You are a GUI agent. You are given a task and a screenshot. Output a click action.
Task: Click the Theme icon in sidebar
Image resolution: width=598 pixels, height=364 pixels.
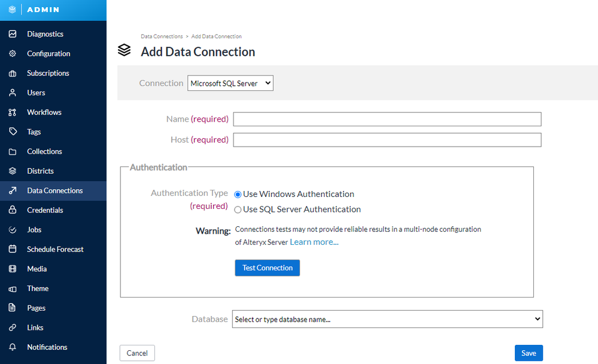[13, 289]
